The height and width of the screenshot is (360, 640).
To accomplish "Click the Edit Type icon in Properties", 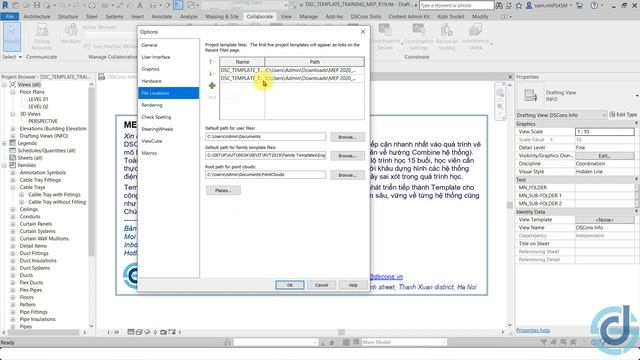I will 612,115.
